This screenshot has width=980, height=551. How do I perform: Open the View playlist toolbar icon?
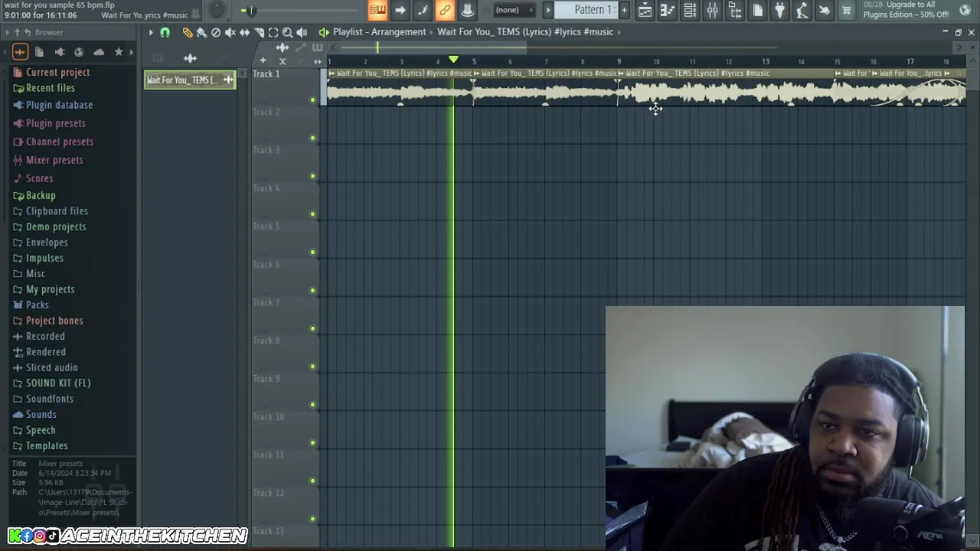(645, 10)
